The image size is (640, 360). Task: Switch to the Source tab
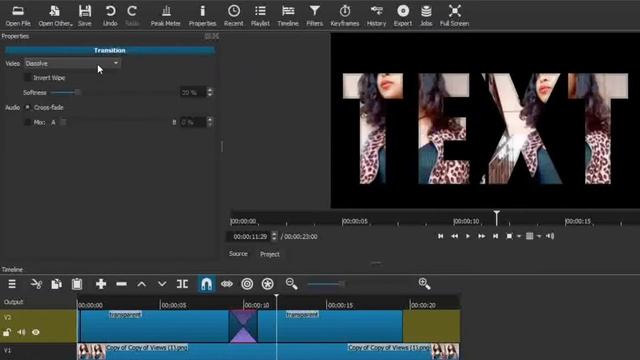point(238,254)
